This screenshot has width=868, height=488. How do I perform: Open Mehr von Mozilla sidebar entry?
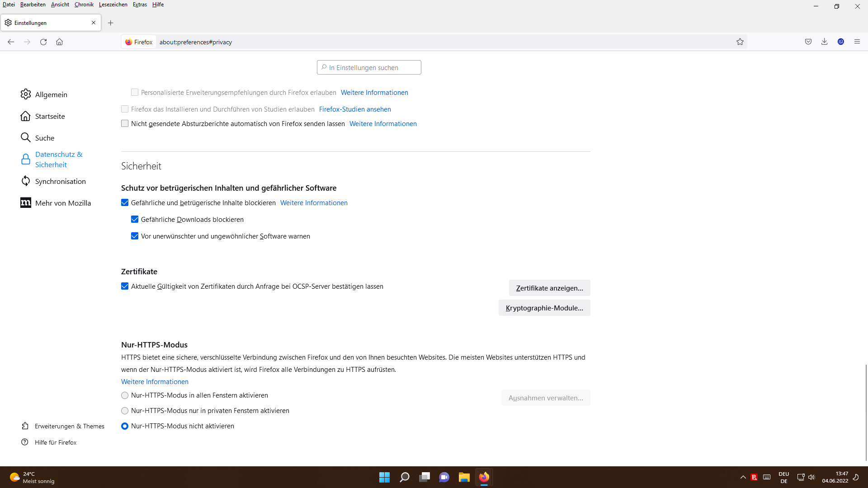[x=63, y=203]
